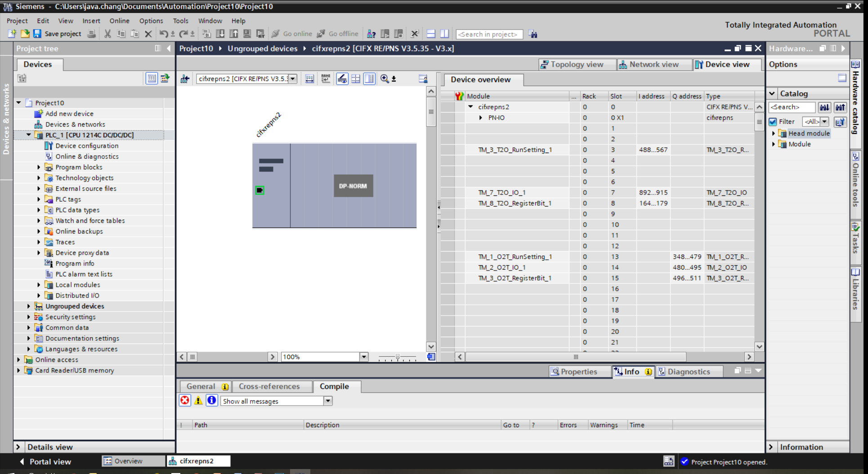The width and height of the screenshot is (868, 474).
Task: Expand the PN-IO row in Device overview
Action: pos(481,118)
